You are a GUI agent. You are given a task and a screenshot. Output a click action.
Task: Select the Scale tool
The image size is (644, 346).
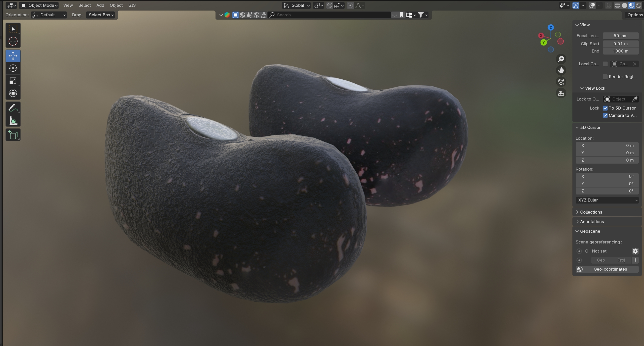click(13, 81)
